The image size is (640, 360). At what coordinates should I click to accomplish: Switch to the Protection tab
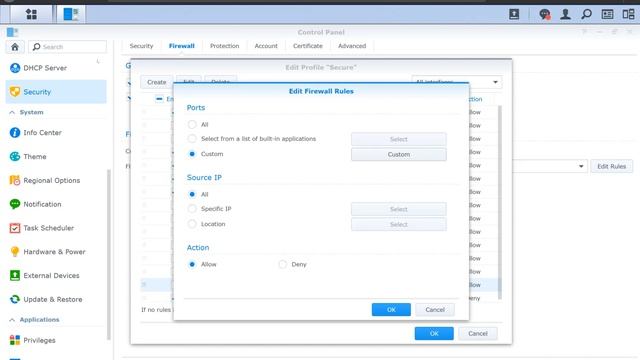224,46
